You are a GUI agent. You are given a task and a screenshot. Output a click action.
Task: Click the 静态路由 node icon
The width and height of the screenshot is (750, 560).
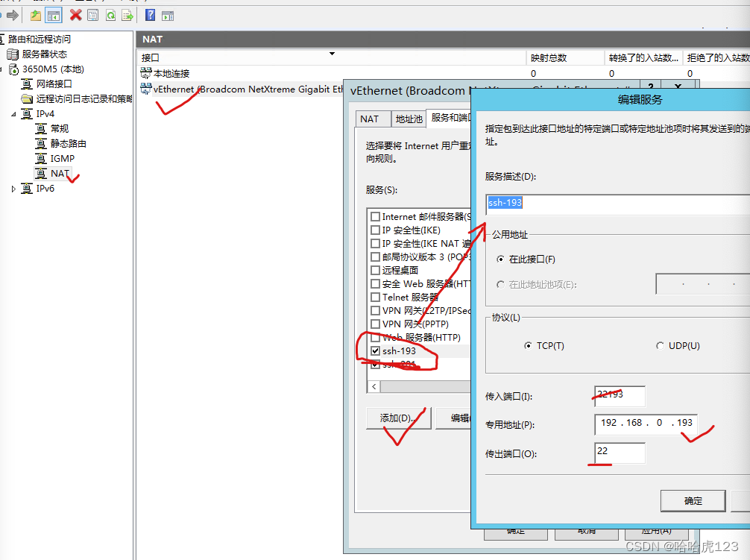click(x=42, y=143)
